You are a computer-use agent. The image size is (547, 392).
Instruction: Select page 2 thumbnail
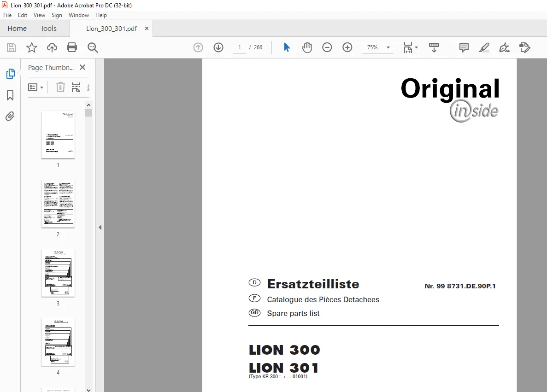point(58,204)
